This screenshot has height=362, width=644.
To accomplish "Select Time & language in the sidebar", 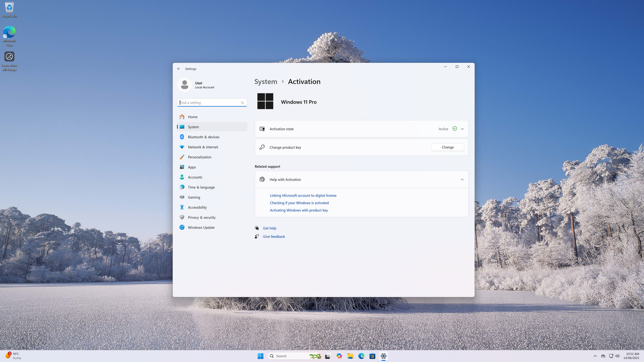I will pos(201,187).
